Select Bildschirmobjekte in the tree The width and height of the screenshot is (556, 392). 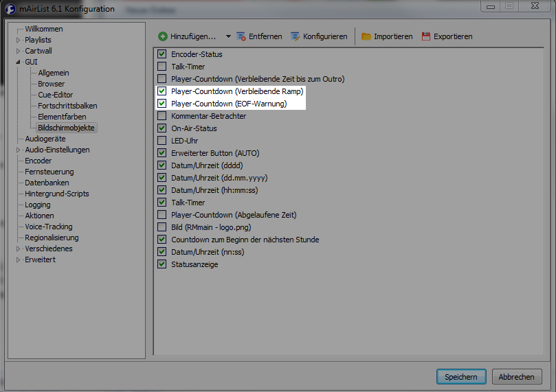[66, 128]
